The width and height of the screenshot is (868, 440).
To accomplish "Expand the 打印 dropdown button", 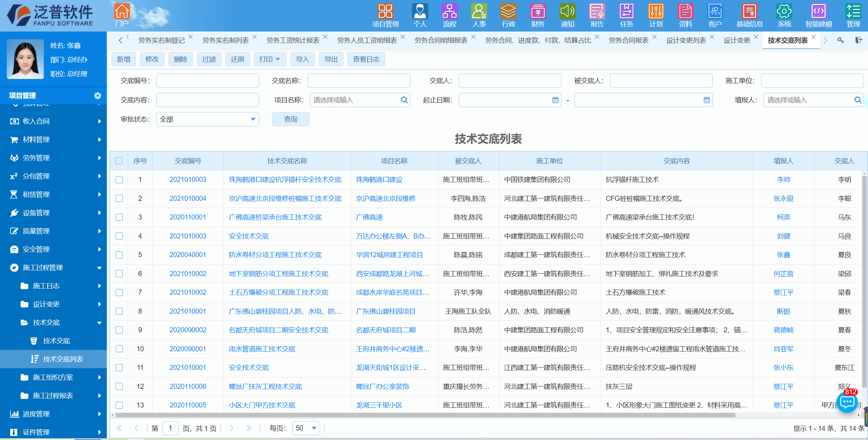I will click(x=270, y=59).
